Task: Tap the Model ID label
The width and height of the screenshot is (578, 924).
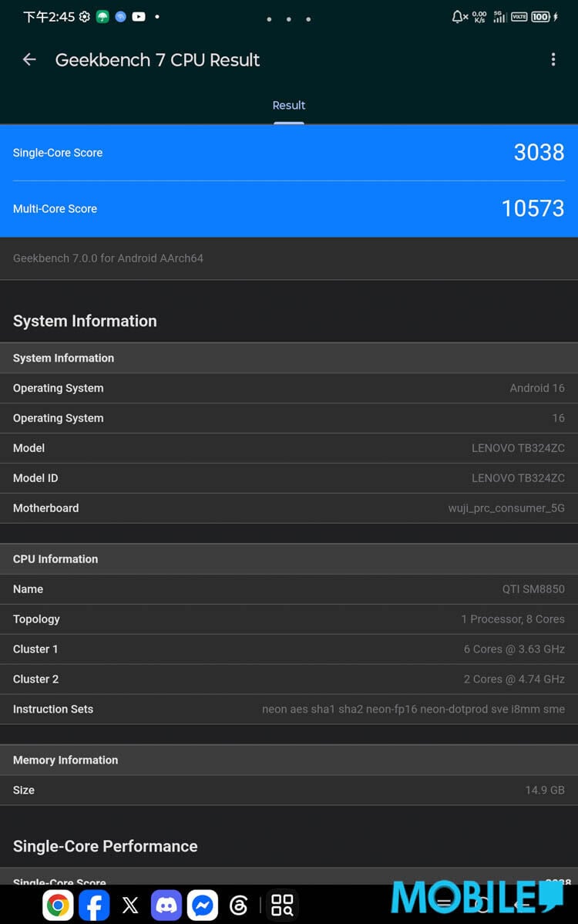Action: pos(35,478)
